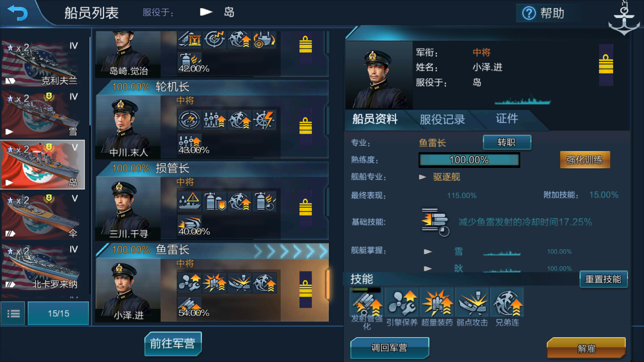Image resolution: width=644 pixels, height=362 pixels.
Task: Click the 转职 button
Action: (x=507, y=142)
